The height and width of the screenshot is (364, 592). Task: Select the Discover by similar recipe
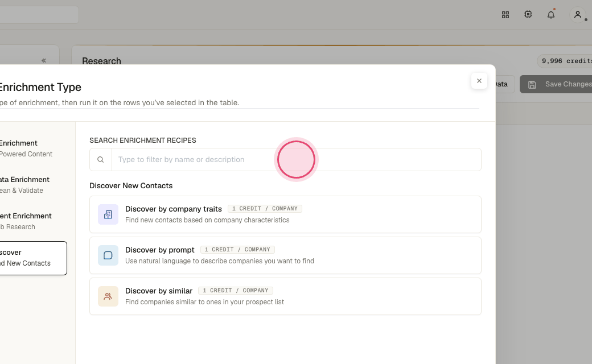point(285,296)
